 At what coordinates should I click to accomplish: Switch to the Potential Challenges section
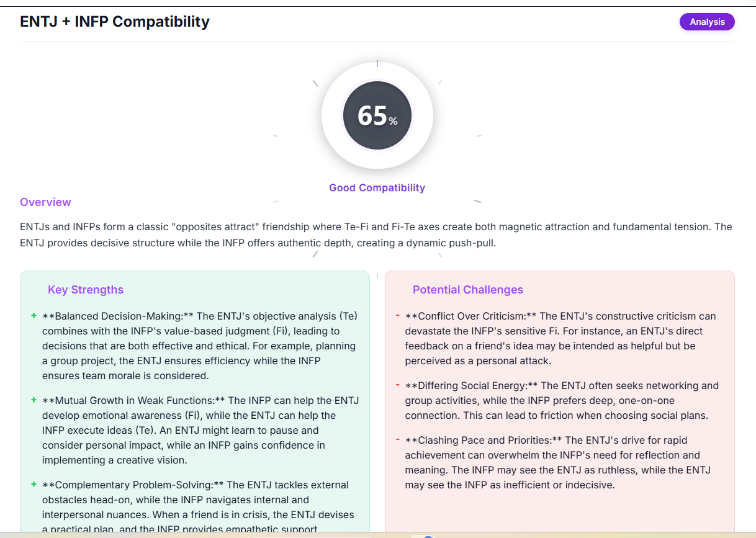[x=468, y=290]
